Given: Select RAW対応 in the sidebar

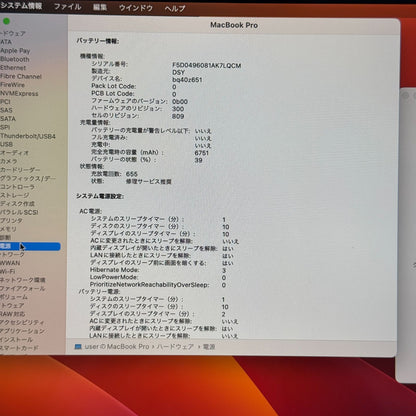Looking at the screenshot, I should pos(13,314).
